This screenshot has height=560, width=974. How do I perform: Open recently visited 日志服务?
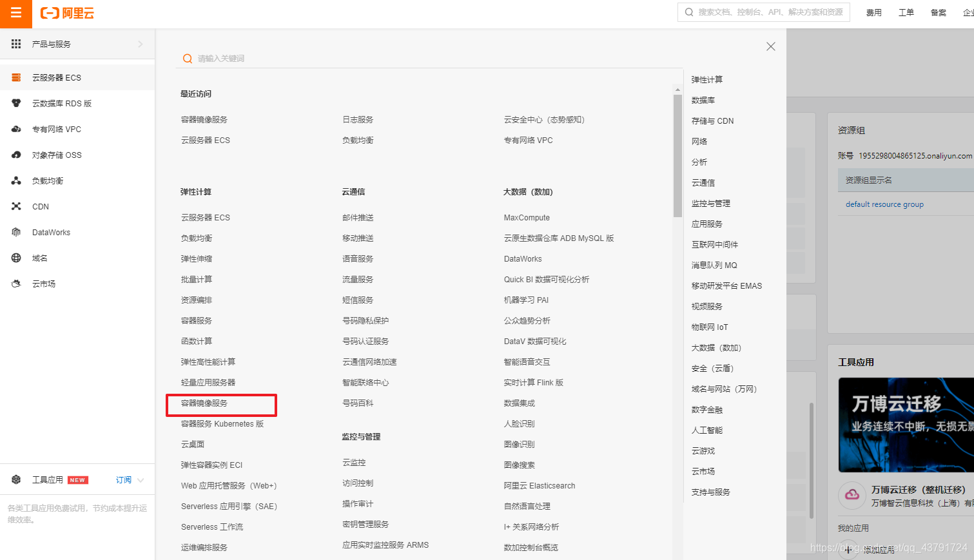coord(358,120)
